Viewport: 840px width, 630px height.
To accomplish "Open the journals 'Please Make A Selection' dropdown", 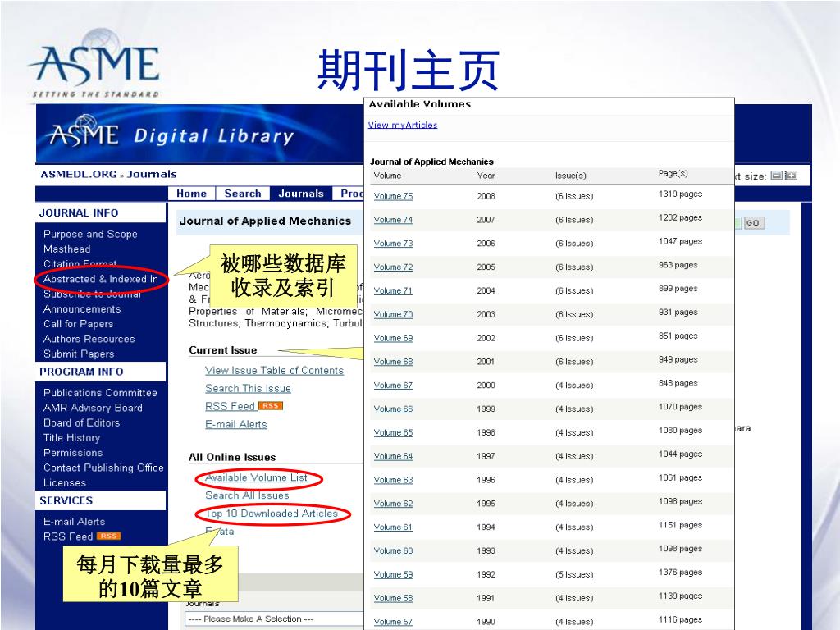I will coord(274,619).
